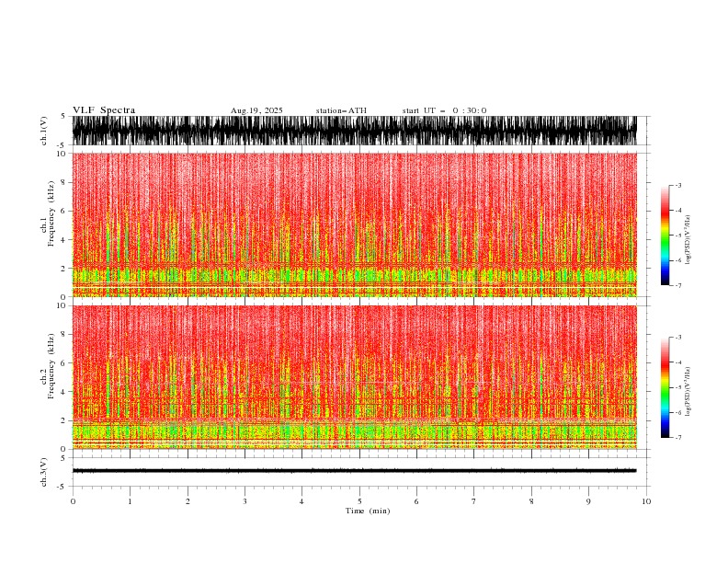The height and width of the screenshot is (563, 728).
Task: Click the -7 tick on ch.2 color bar
Action: coord(677,438)
